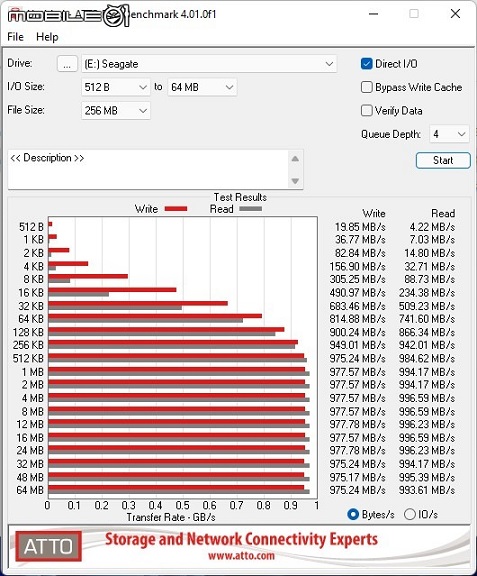Minimize the benchmark window
Viewport: 477px width, 576px height.
[x=374, y=14]
